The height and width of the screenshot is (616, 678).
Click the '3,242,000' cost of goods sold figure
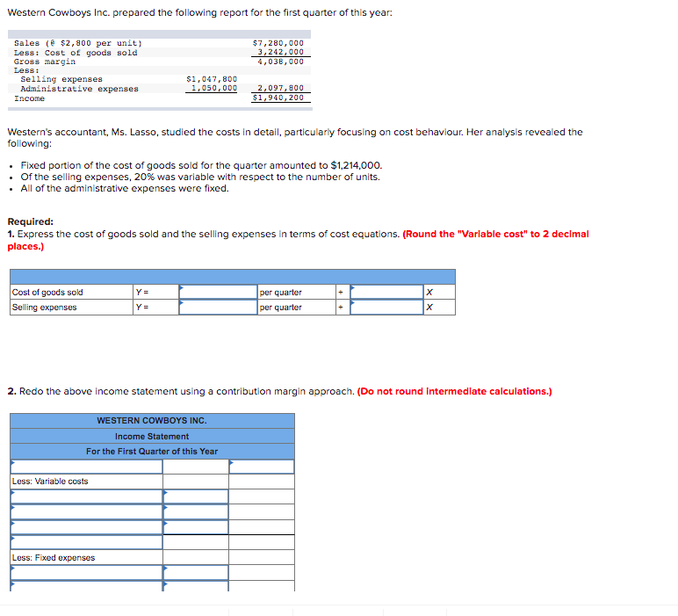tap(281, 52)
